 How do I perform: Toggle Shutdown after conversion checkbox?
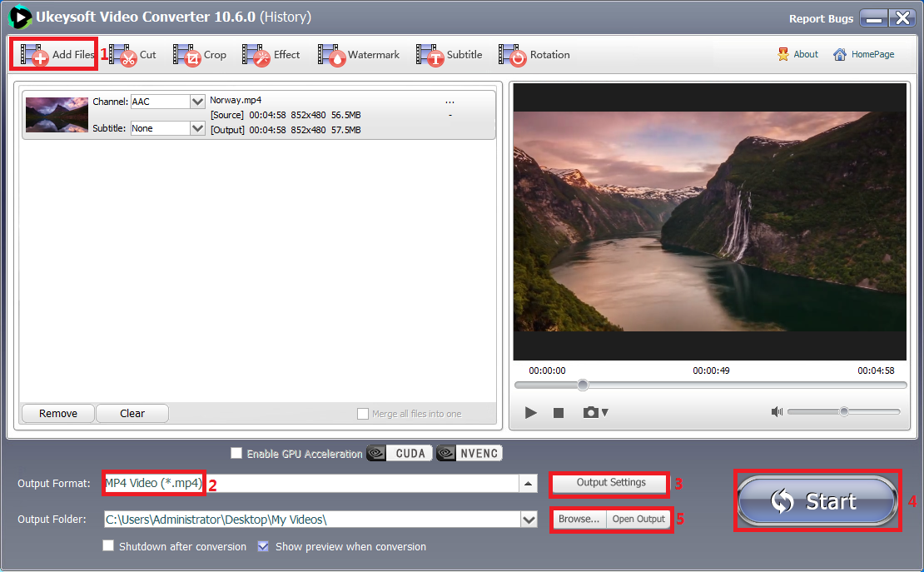108,546
